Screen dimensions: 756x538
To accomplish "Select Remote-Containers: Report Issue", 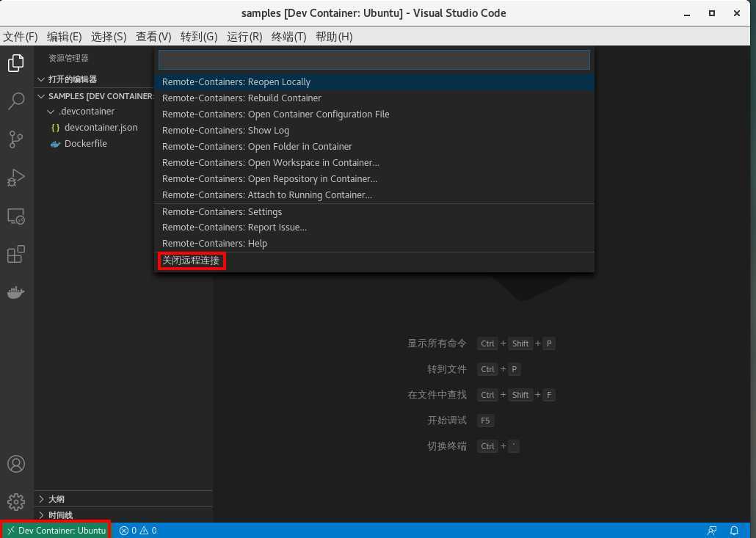I will 374,228.
